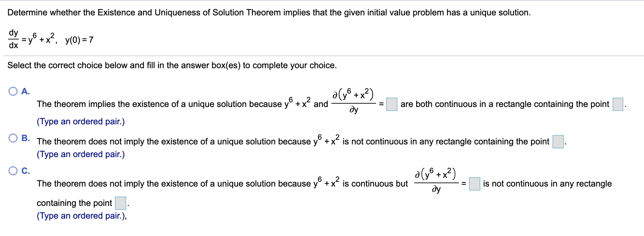Image resolution: width=644 pixels, height=236 pixels.
Task: Click the ordered pair answer box in choice A
Action: [x=618, y=104]
